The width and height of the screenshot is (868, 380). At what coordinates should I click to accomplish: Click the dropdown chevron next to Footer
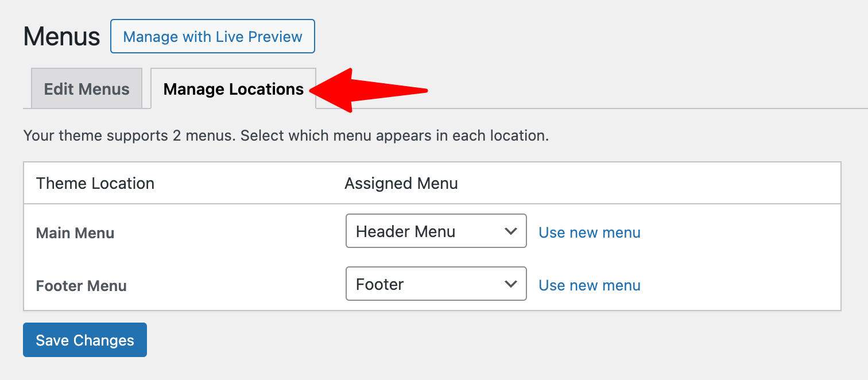point(511,284)
